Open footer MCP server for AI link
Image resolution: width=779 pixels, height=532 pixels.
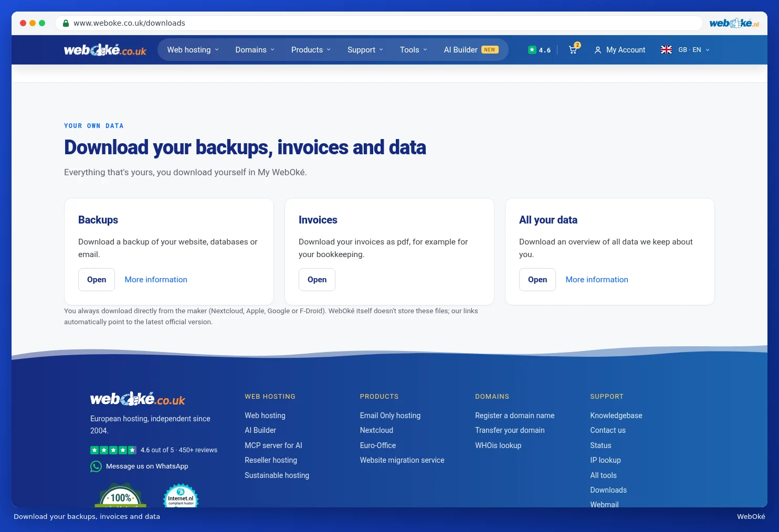point(273,445)
